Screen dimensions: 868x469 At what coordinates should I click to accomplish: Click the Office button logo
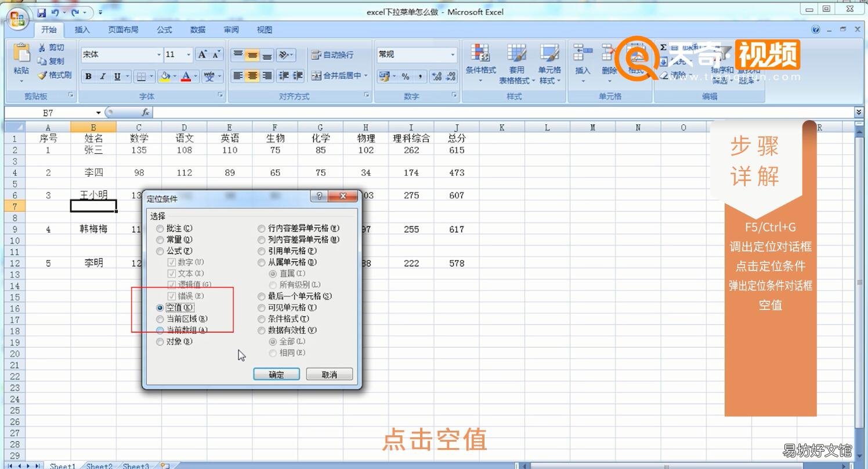[x=18, y=19]
